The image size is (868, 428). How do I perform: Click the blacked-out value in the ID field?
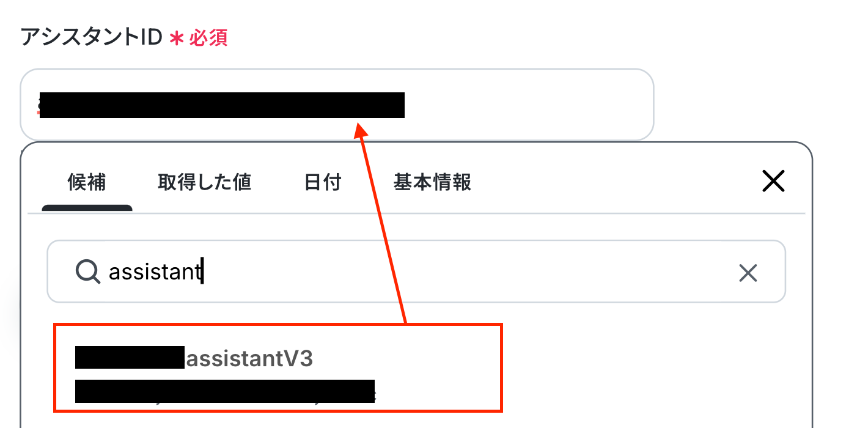coord(222,105)
